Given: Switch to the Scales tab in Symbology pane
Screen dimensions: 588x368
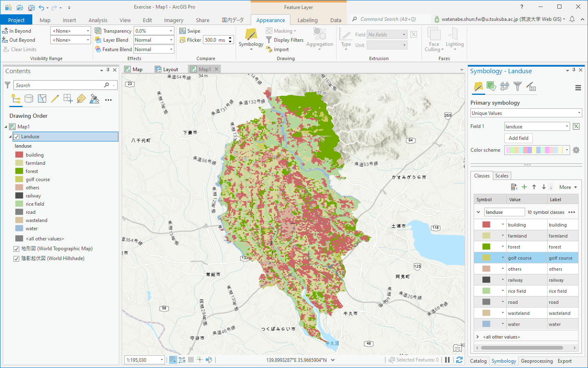Looking at the screenshot, I should click(x=502, y=175).
